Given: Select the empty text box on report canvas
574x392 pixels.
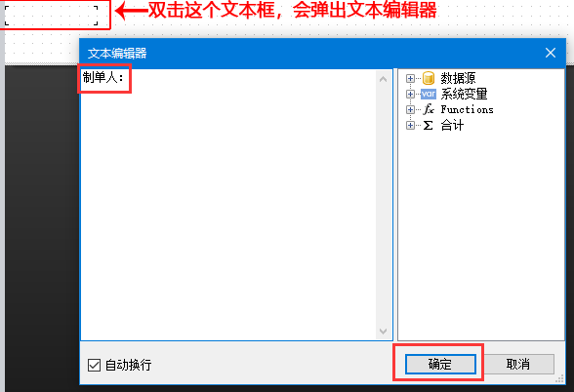Looking at the screenshot, I should [x=51, y=16].
